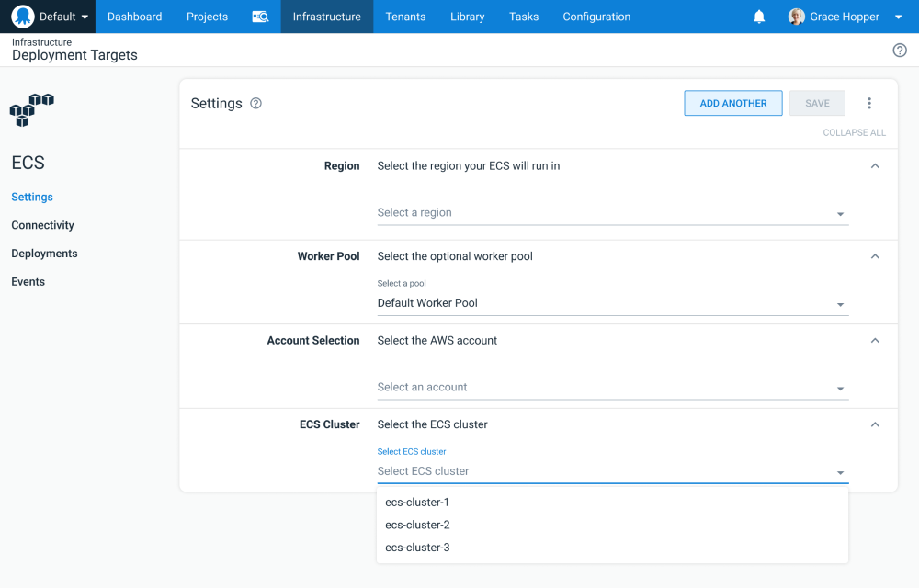Switch to the Connectivity tab

point(42,225)
